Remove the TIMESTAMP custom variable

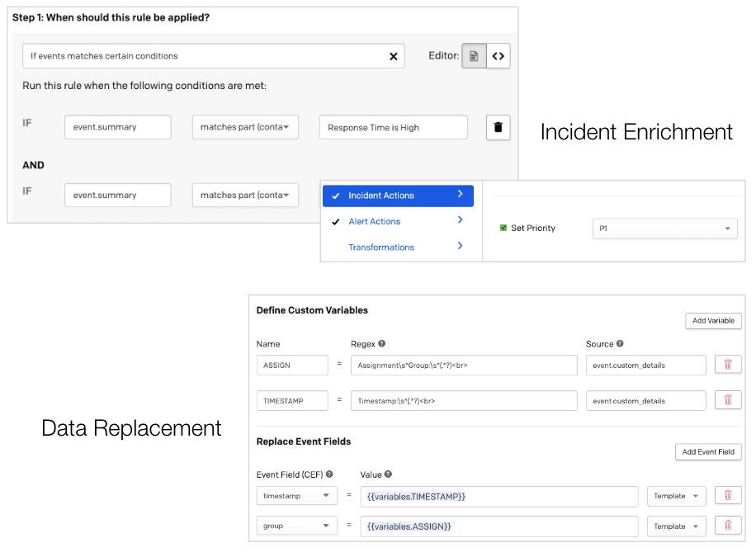(727, 400)
